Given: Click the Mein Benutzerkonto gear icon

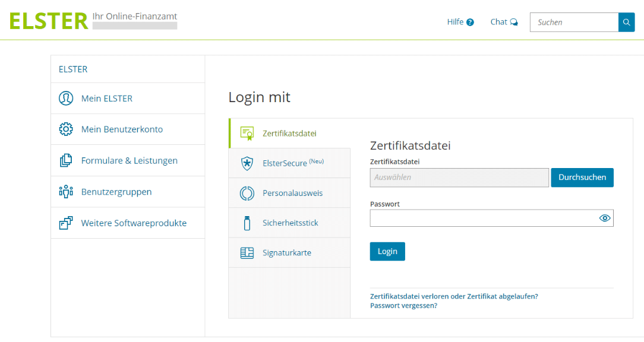Looking at the screenshot, I should tap(65, 129).
